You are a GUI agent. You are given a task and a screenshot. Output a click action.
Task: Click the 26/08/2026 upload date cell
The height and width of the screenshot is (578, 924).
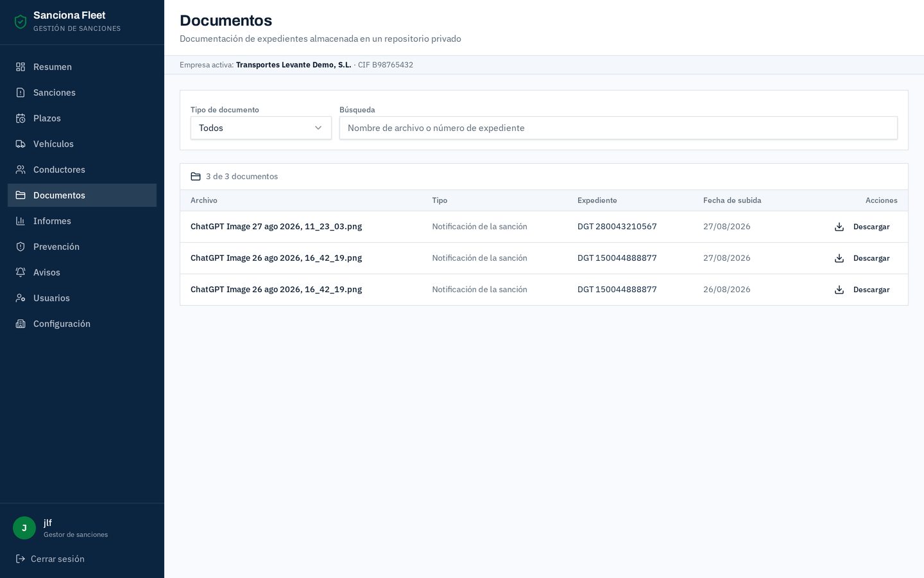pyautogui.click(x=727, y=290)
